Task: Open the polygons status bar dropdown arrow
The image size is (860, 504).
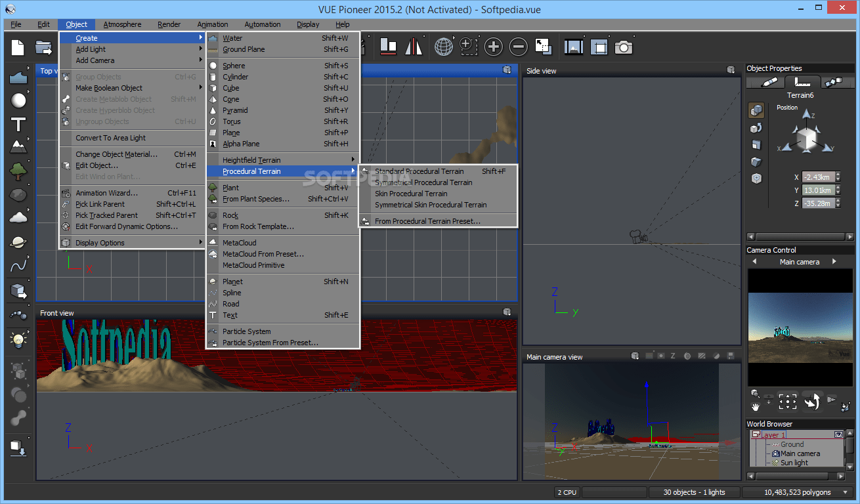Action: click(x=844, y=492)
